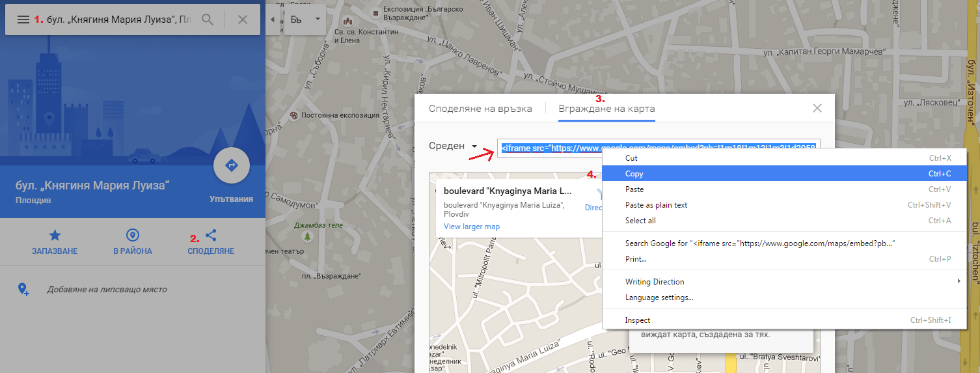Choose Inspect from context menu
The image size is (980, 373).
784,320
